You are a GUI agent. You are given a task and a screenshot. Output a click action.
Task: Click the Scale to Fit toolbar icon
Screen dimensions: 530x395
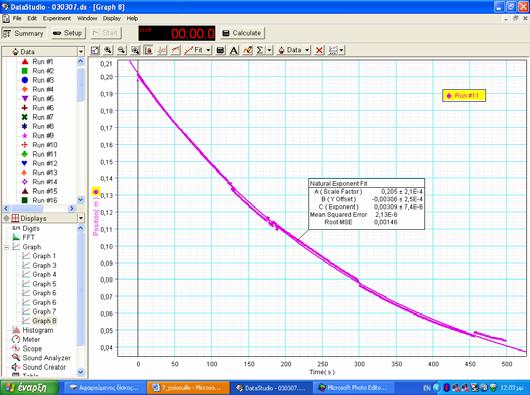tap(95, 50)
